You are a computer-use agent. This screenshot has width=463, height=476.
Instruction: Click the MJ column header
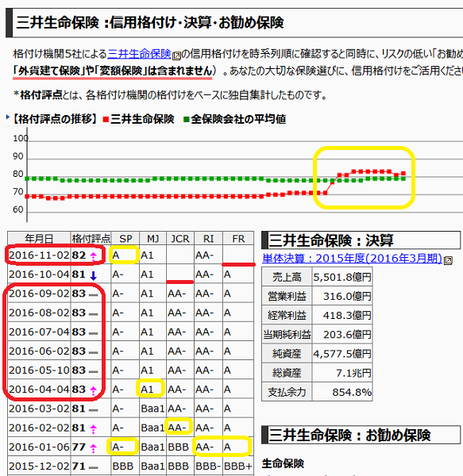(152, 239)
